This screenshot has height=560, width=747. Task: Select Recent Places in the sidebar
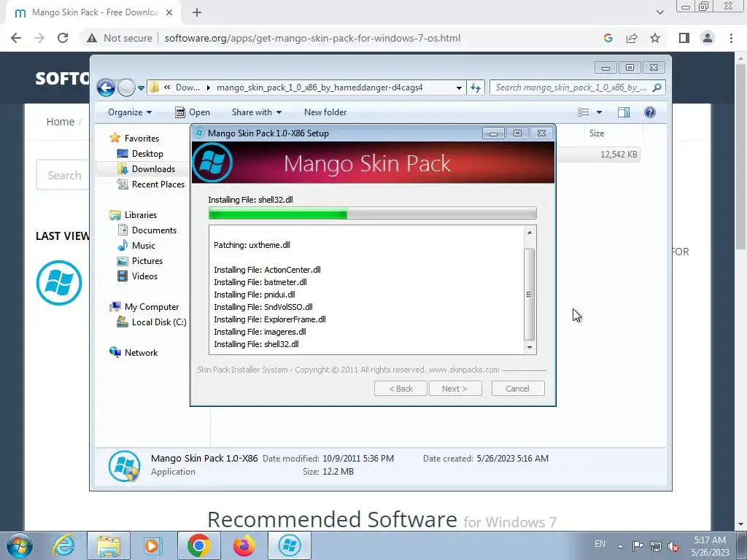pyautogui.click(x=158, y=184)
